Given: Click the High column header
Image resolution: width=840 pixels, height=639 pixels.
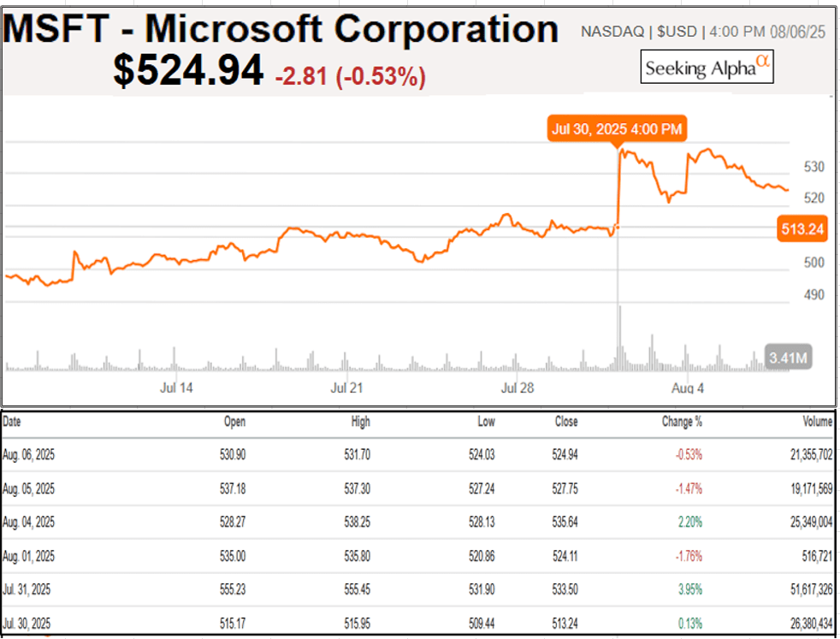Looking at the screenshot, I should point(359,422).
